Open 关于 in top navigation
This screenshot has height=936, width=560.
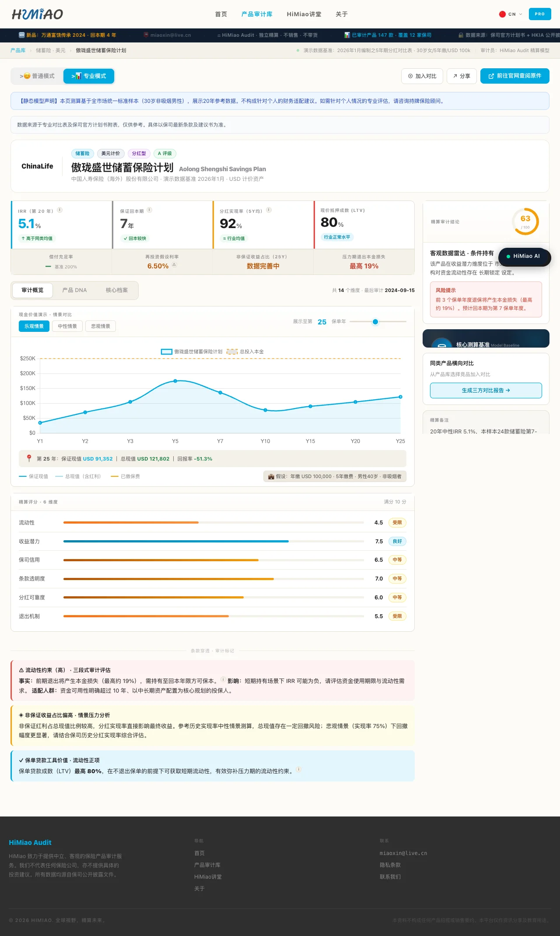pos(342,14)
